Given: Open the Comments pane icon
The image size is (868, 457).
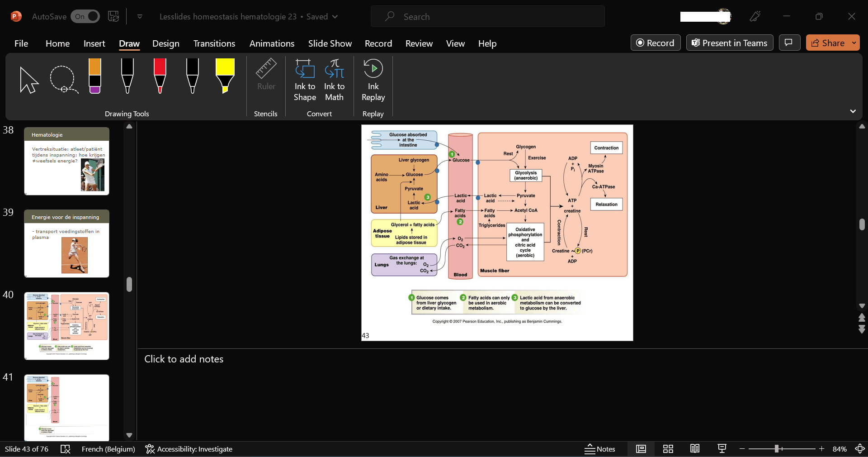Looking at the screenshot, I should (789, 43).
